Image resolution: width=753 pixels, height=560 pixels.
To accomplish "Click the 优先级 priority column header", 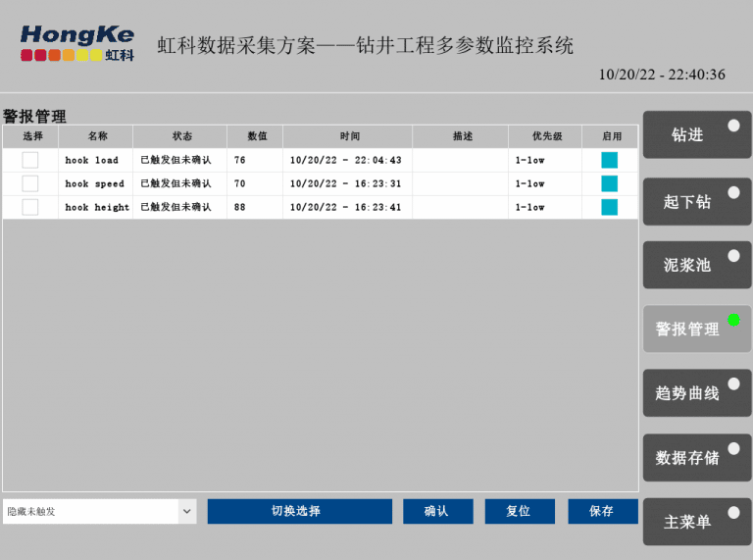I will point(546,136).
